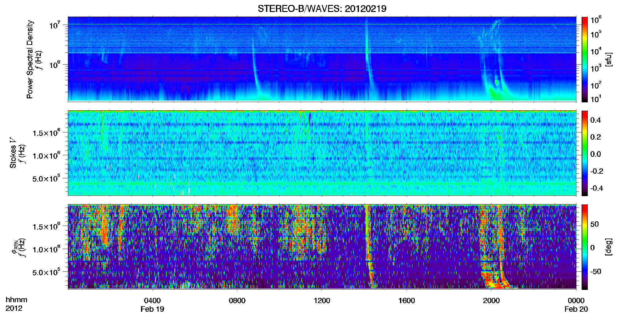Viewport: 644px width, 332px height.
Task: Click the 1.5×10^6 tick of the Stokes V panel
Action: click(46, 133)
